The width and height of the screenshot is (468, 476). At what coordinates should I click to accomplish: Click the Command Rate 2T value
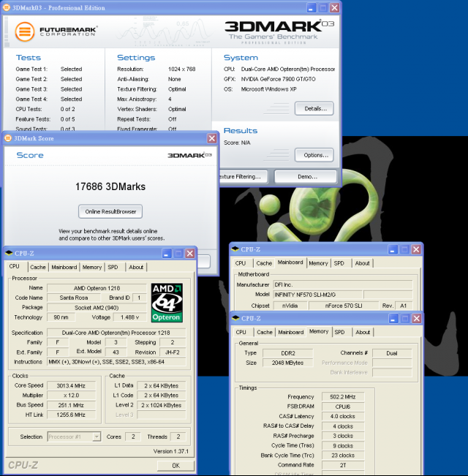[x=343, y=465]
